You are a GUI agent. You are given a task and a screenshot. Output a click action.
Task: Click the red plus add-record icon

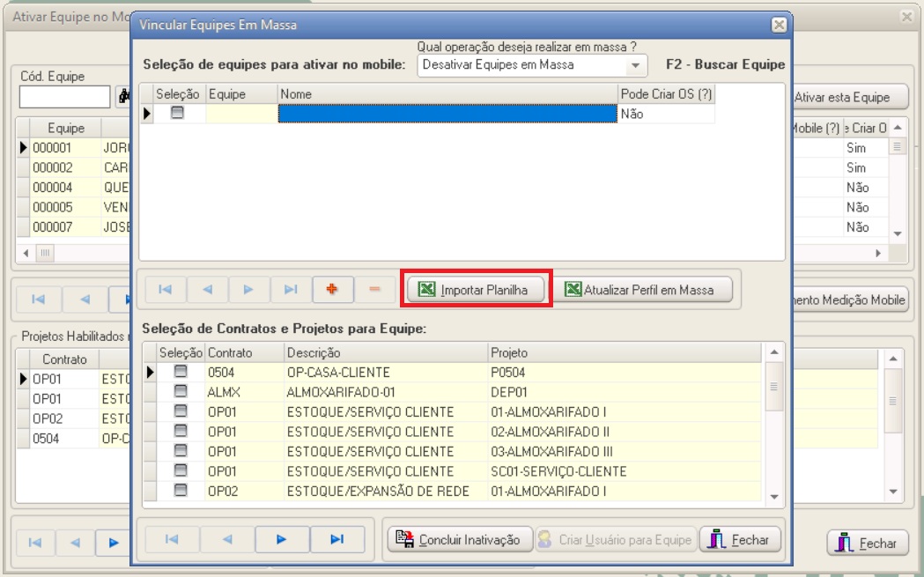[x=332, y=289]
